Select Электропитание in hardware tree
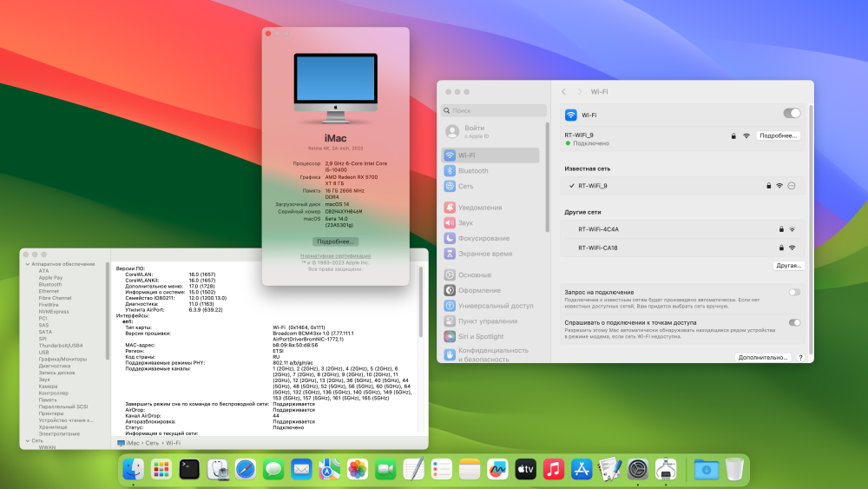Screen dimensions: 868x489 click(x=59, y=434)
